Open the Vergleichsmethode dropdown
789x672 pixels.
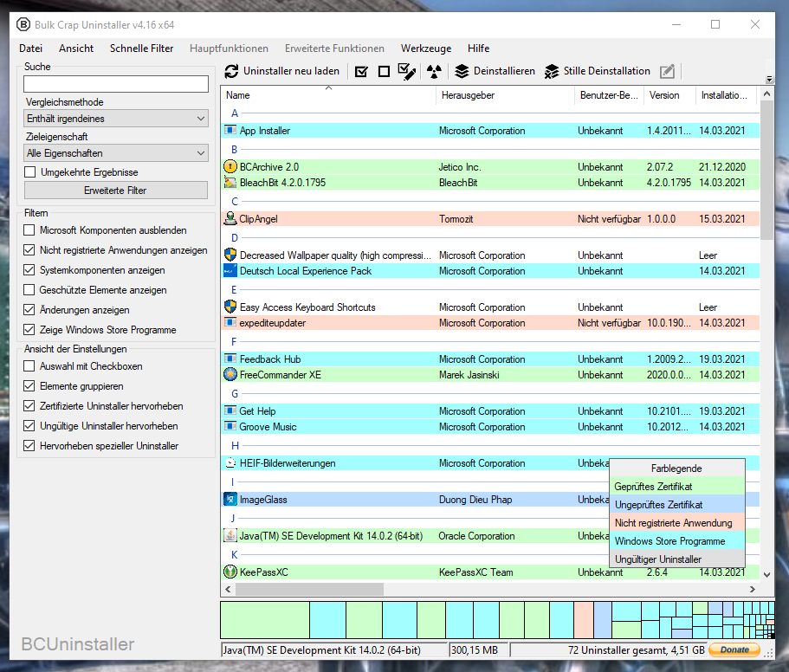(116, 119)
